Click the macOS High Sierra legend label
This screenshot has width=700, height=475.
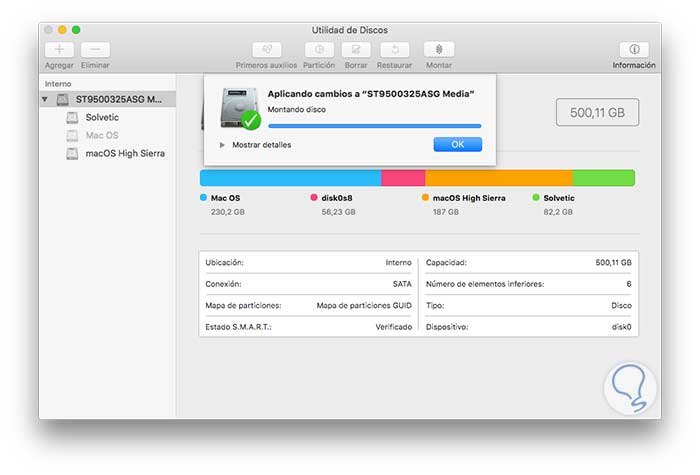click(x=469, y=198)
